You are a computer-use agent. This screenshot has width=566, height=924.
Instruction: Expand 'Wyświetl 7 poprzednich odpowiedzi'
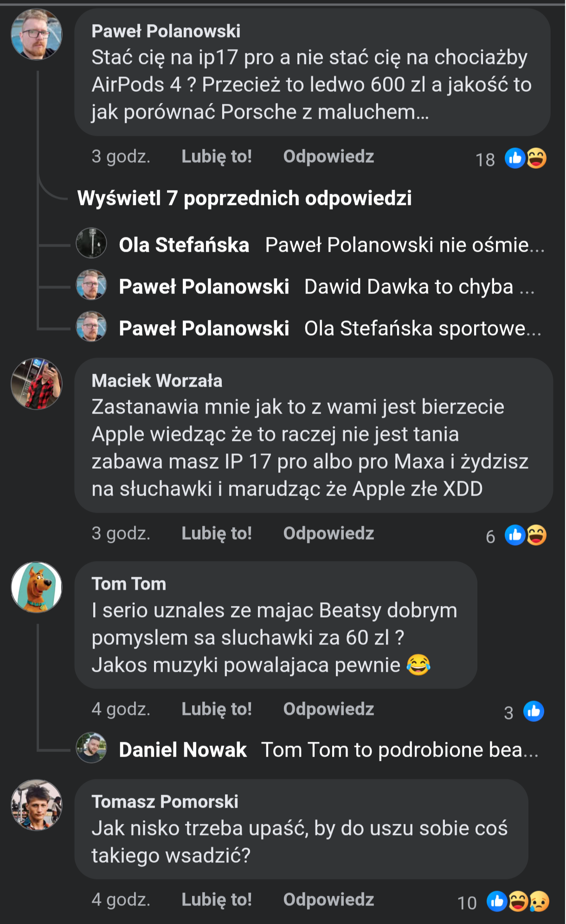click(x=244, y=198)
